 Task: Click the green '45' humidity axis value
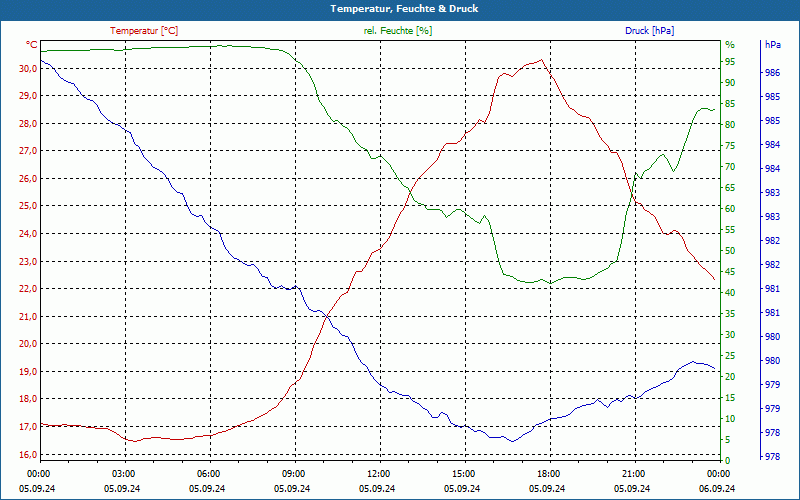point(730,272)
